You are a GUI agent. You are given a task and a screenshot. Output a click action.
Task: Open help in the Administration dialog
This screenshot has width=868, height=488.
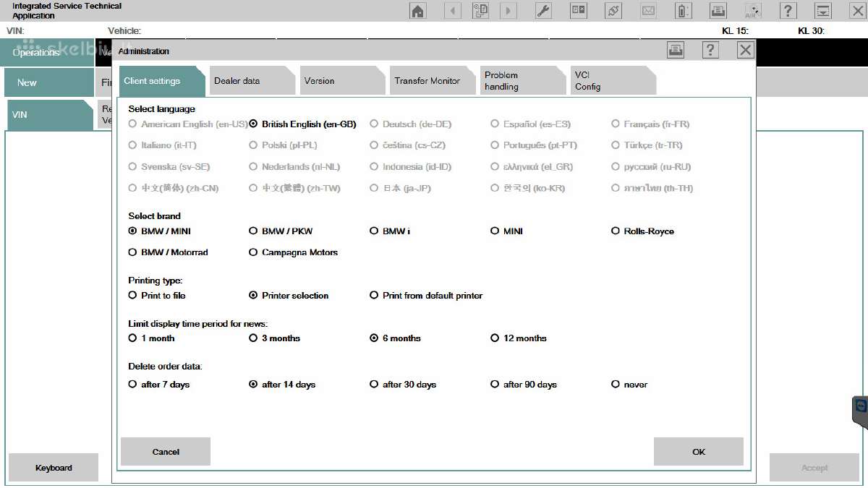pos(710,50)
